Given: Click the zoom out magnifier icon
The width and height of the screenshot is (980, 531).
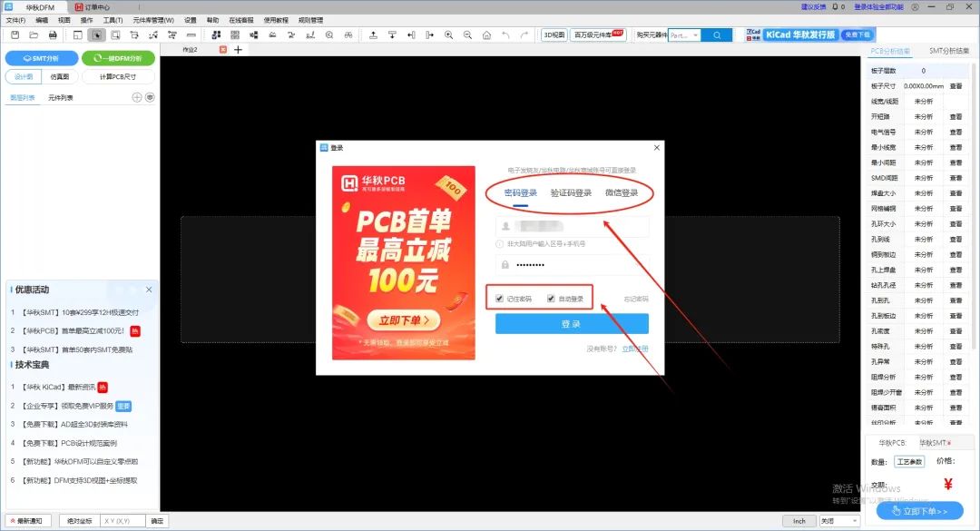Looking at the screenshot, I should (x=467, y=35).
